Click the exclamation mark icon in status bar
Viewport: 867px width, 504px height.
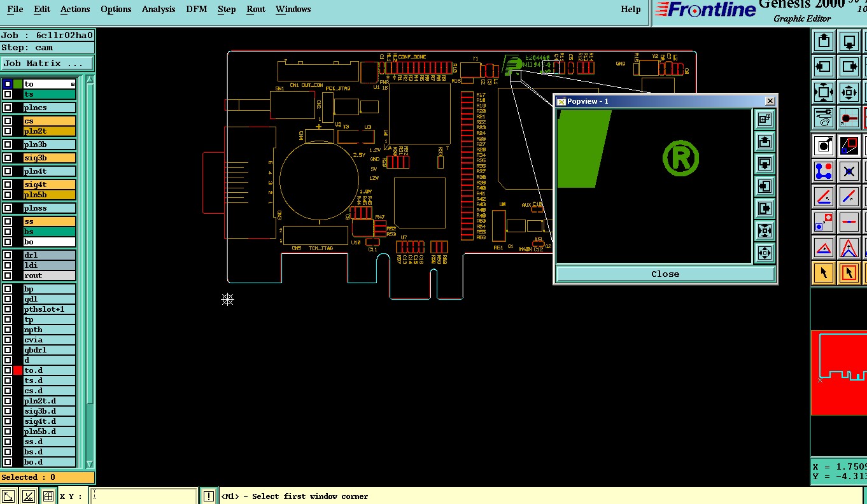[208, 496]
